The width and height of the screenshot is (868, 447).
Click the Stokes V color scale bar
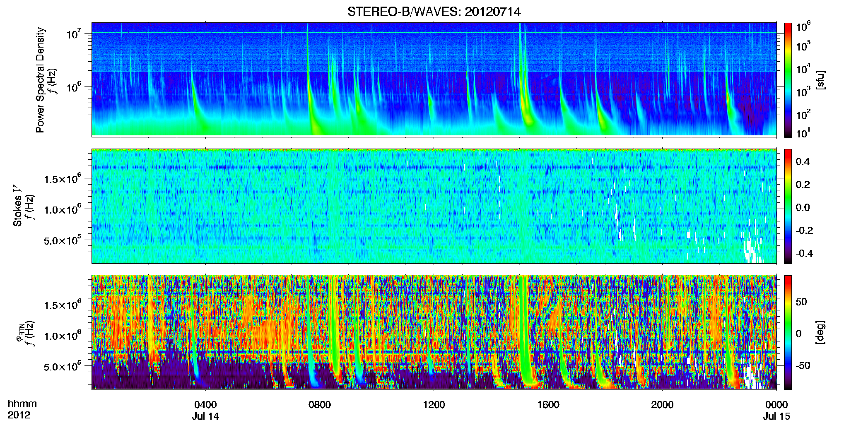(x=788, y=206)
